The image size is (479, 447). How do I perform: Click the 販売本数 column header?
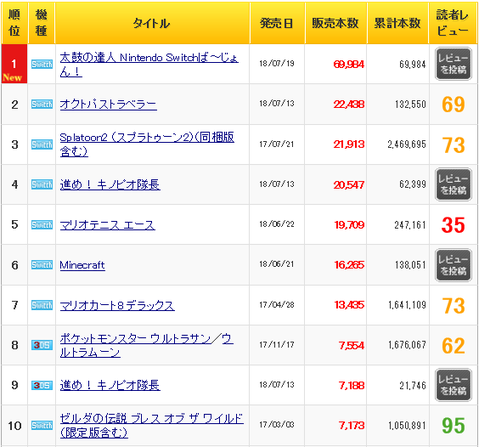[x=336, y=23]
